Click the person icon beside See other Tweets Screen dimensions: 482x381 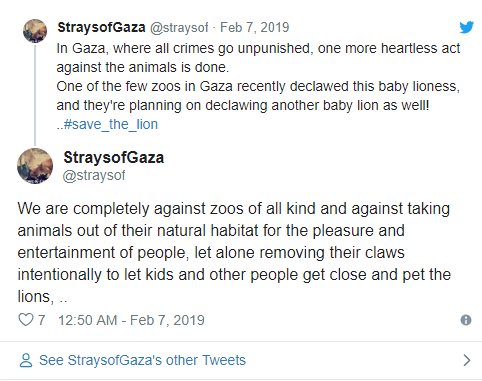26,360
